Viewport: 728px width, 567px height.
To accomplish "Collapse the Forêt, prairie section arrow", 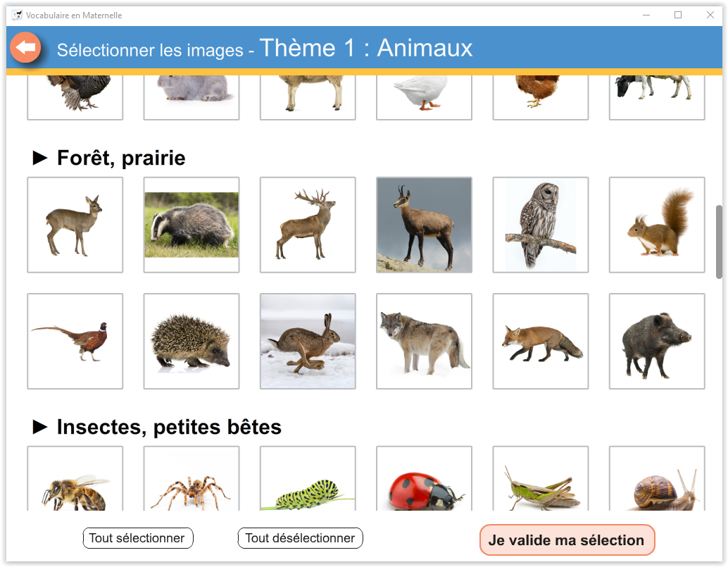I will click(x=40, y=158).
